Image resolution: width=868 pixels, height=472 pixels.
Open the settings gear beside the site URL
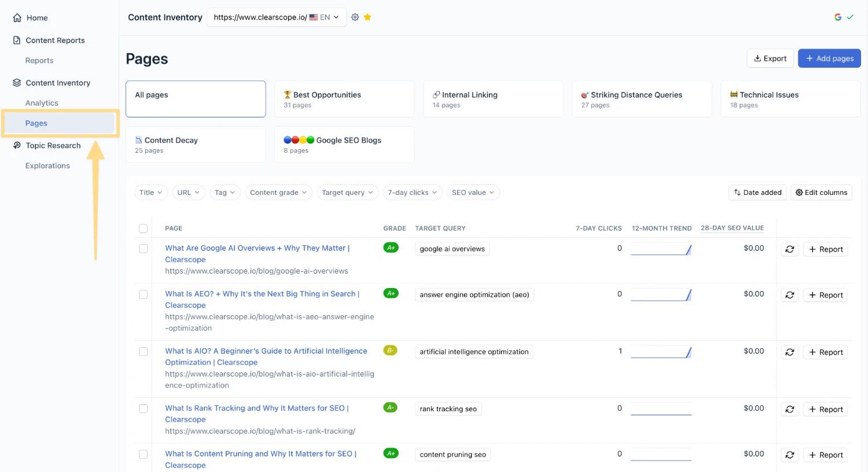click(355, 17)
